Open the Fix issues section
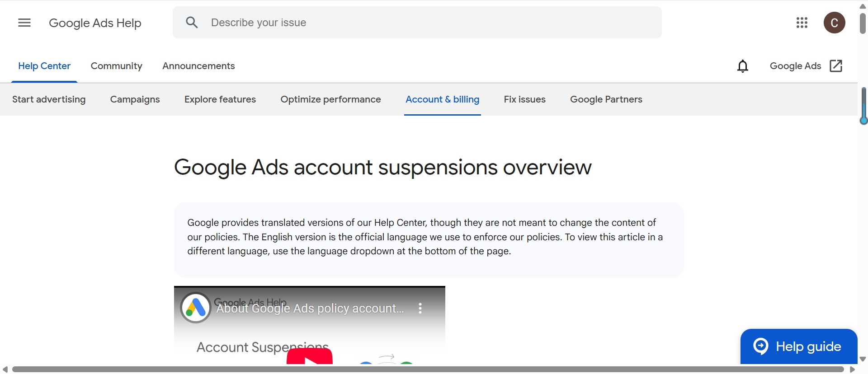The width and height of the screenshot is (868, 374). tap(525, 99)
